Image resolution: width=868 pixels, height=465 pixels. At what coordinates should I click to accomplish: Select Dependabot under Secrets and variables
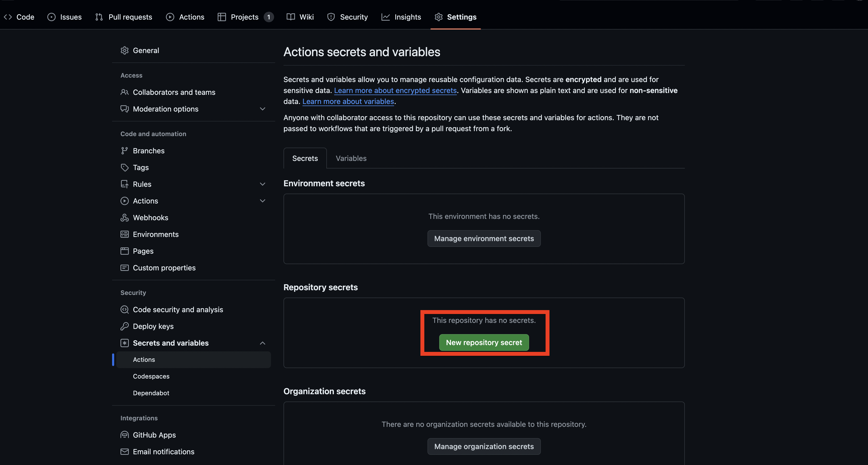coord(151,393)
